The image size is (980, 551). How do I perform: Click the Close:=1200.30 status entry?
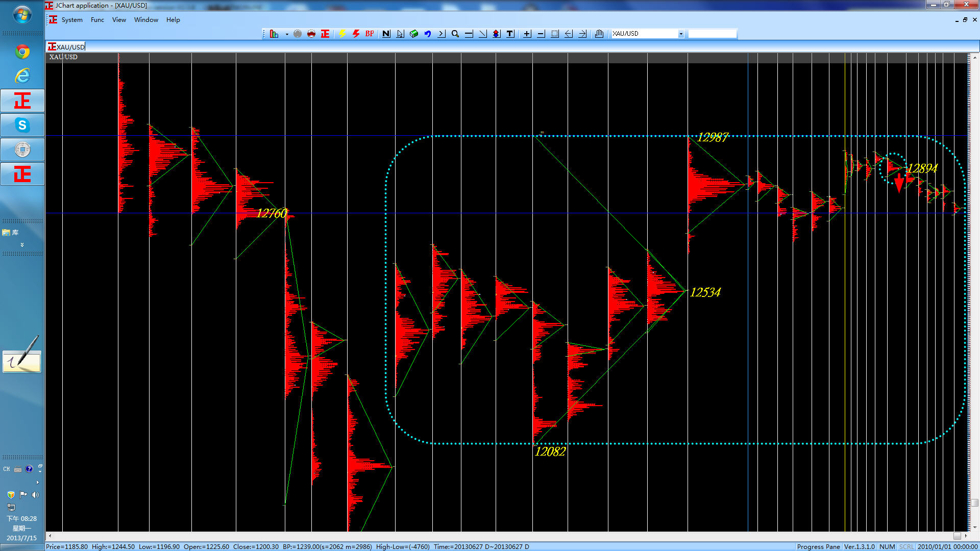point(256,547)
